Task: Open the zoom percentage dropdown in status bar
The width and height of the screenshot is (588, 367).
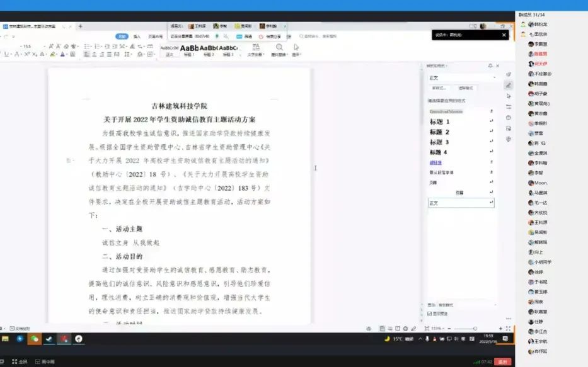Action: (436, 329)
